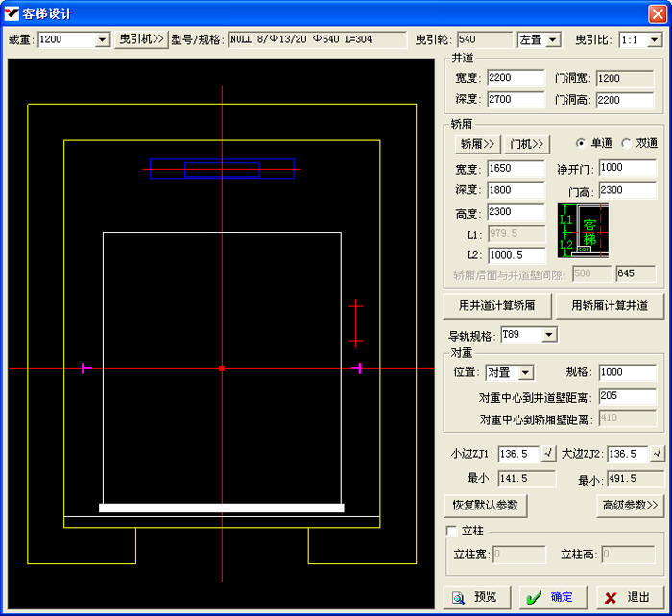Enable the 立柱 checkbox
The image size is (672, 616).
point(452,531)
